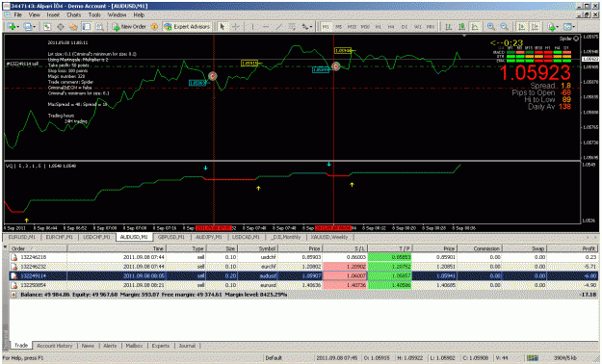
Task: Switch to USDCAD,M1 chart tab
Action: [246, 237]
